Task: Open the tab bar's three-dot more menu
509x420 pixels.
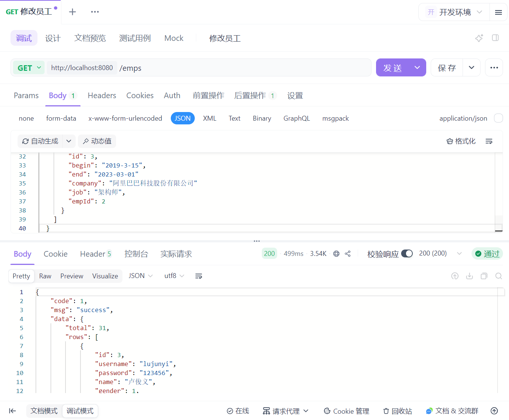Action: 95,12
